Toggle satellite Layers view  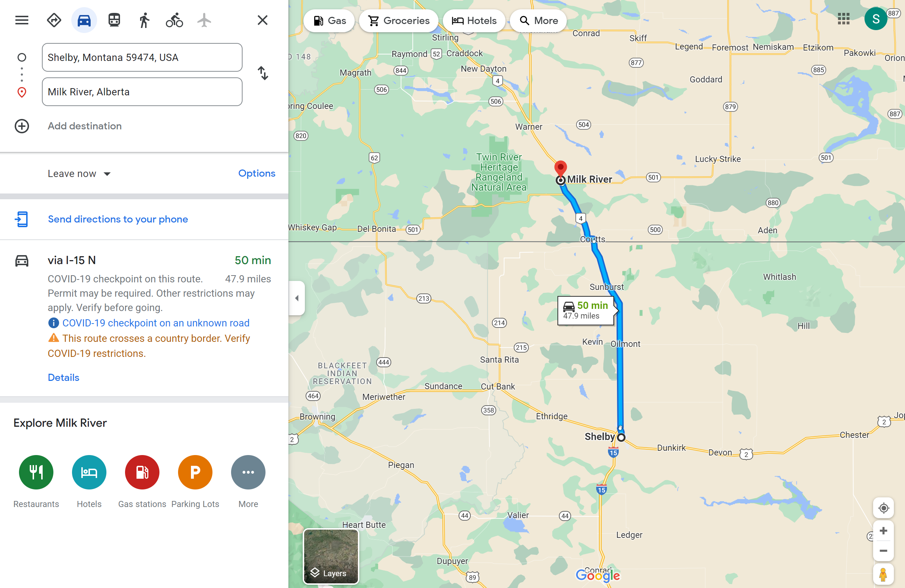click(331, 556)
